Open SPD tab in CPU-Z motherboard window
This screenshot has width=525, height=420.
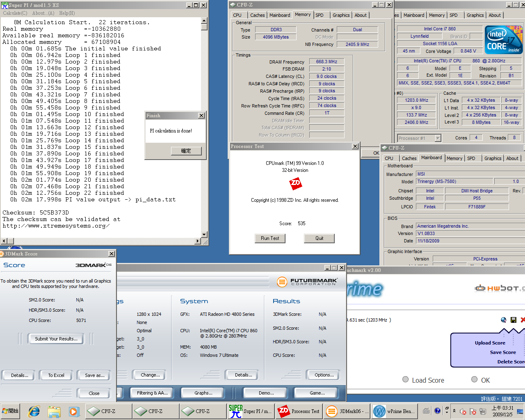[471, 158]
